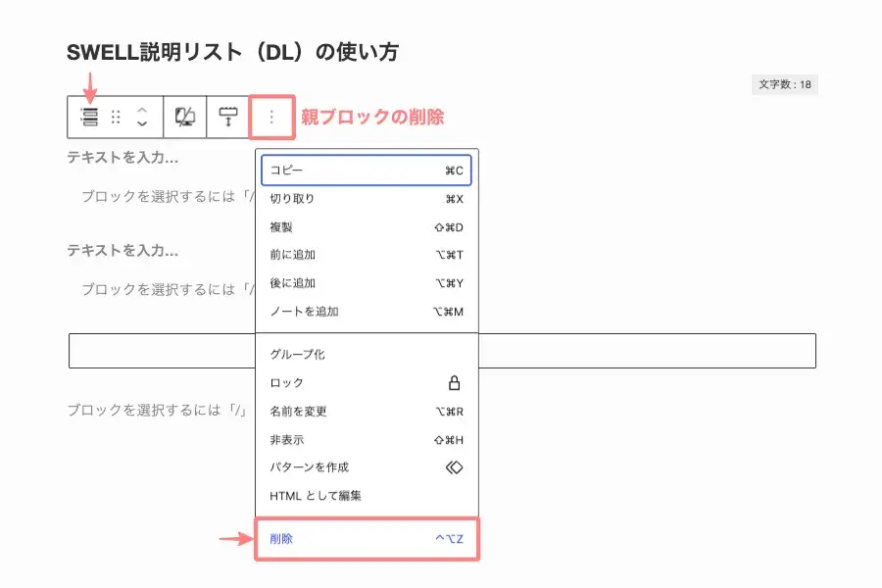The width and height of the screenshot is (882, 588).
Task: Click the device display settings toolbar icon
Action: pyautogui.click(x=185, y=117)
